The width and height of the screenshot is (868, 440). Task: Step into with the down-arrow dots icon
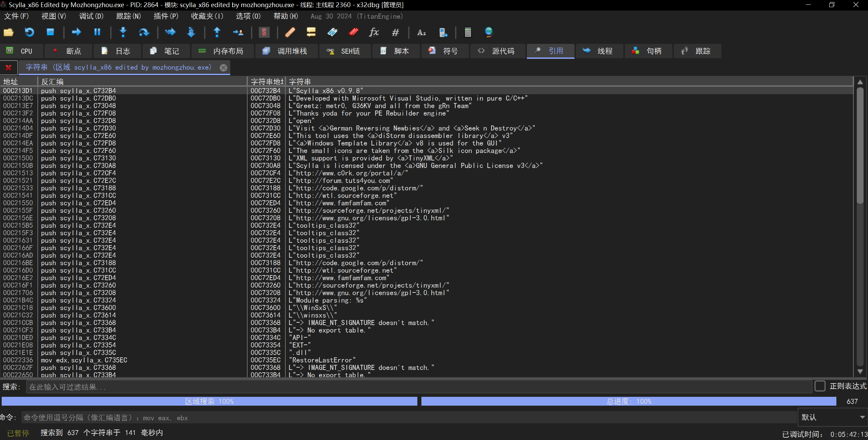[x=123, y=32]
